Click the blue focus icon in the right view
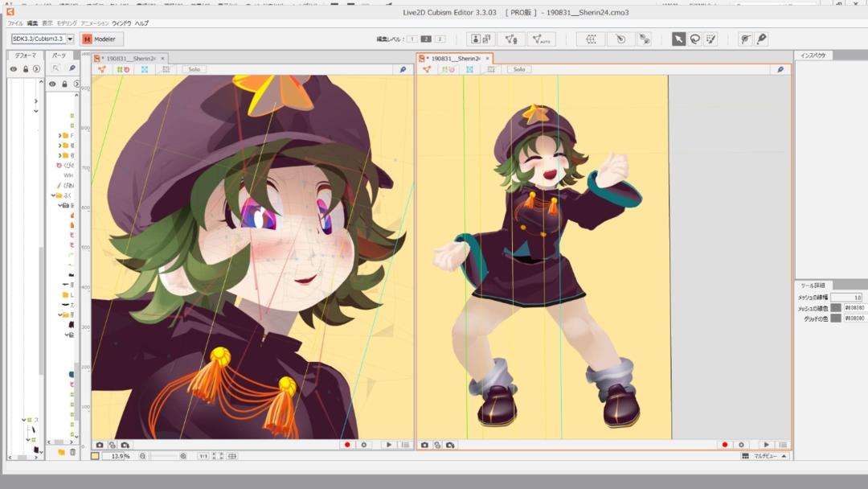The width and height of the screenshot is (868, 489). tap(469, 69)
